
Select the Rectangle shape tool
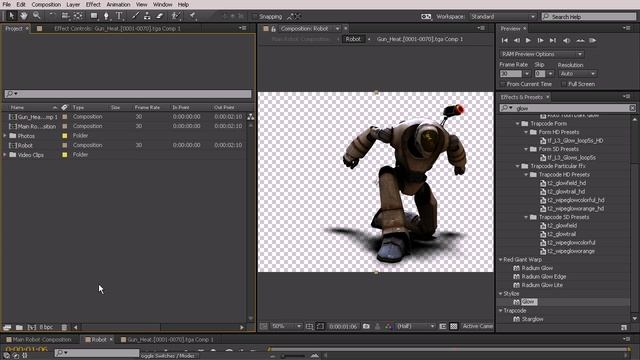(94, 16)
